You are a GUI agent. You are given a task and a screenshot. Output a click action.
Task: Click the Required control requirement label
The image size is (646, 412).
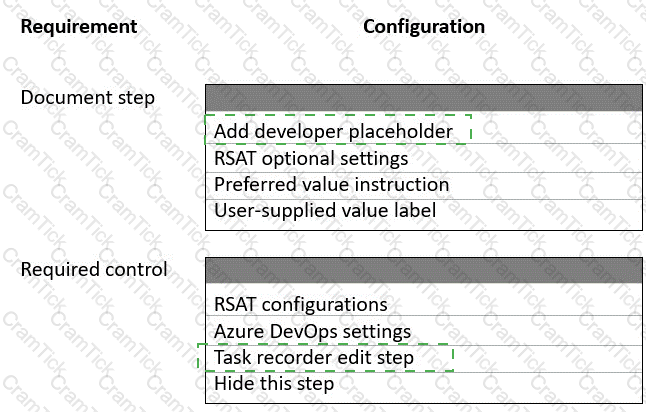94,269
